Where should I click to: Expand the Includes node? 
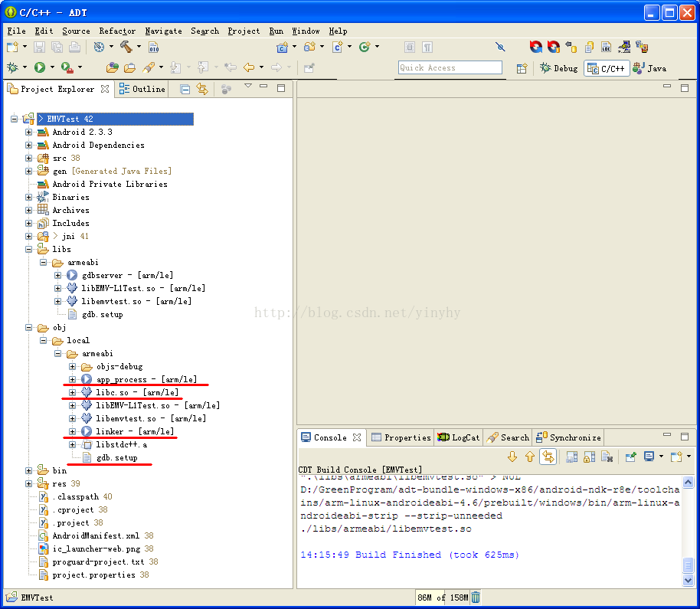28,223
